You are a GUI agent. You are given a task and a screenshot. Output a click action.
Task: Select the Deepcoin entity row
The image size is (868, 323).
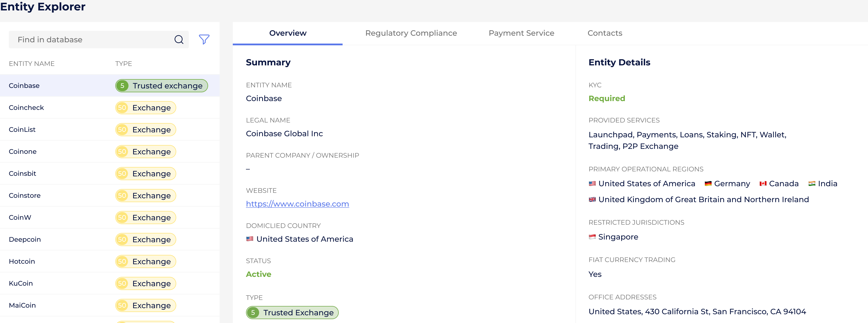click(110, 240)
